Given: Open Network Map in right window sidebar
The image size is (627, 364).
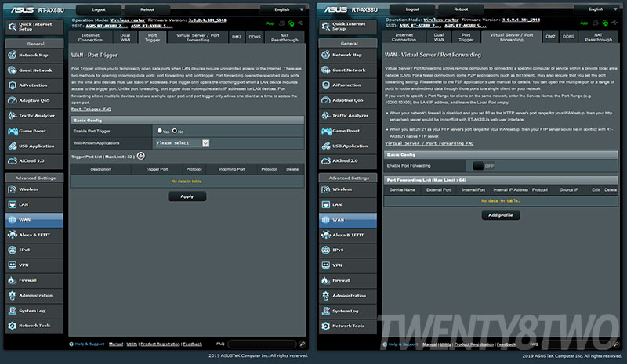Looking at the screenshot, I should click(348, 55).
